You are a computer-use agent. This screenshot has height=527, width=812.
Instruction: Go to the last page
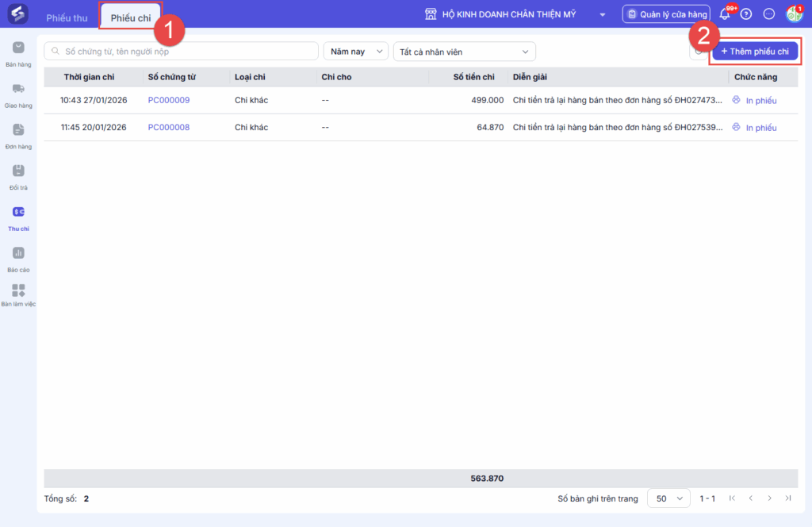click(788, 498)
